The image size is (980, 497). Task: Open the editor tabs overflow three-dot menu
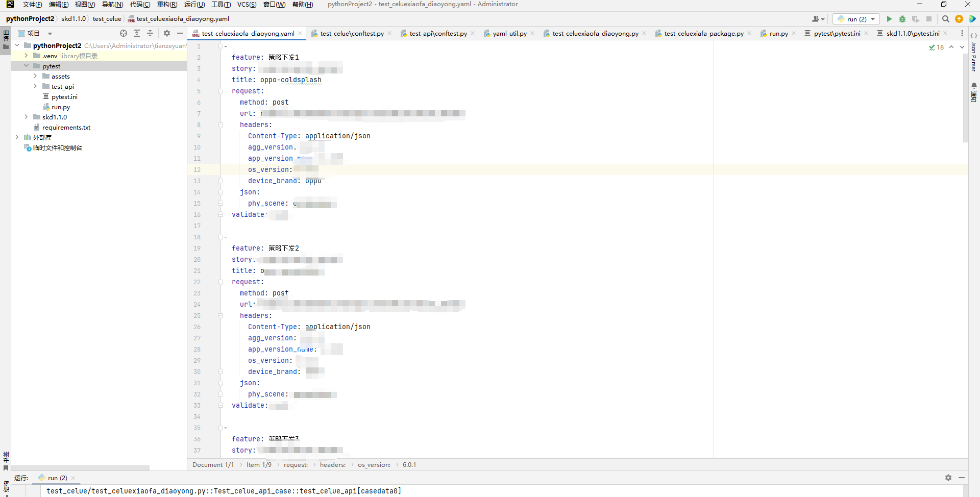(x=962, y=33)
